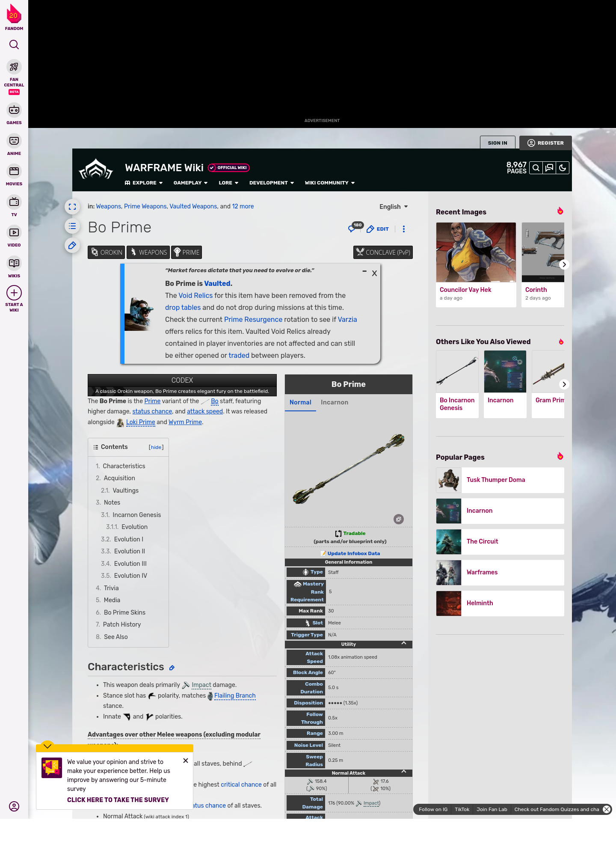Follow the Prime Resurgence link
Viewport: 616px width, 856px height.
click(253, 319)
